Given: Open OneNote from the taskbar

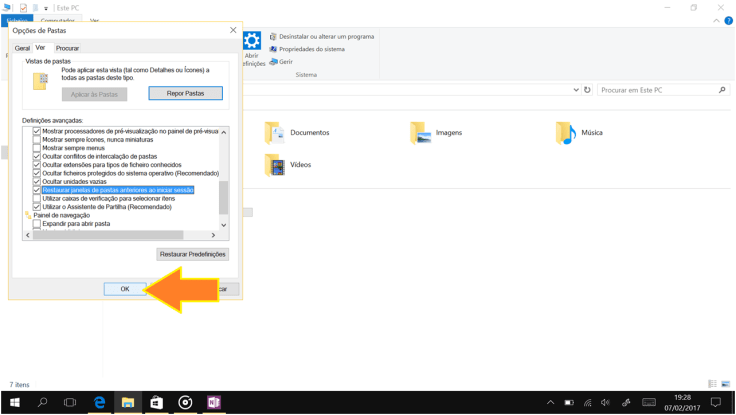Looking at the screenshot, I should [214, 402].
